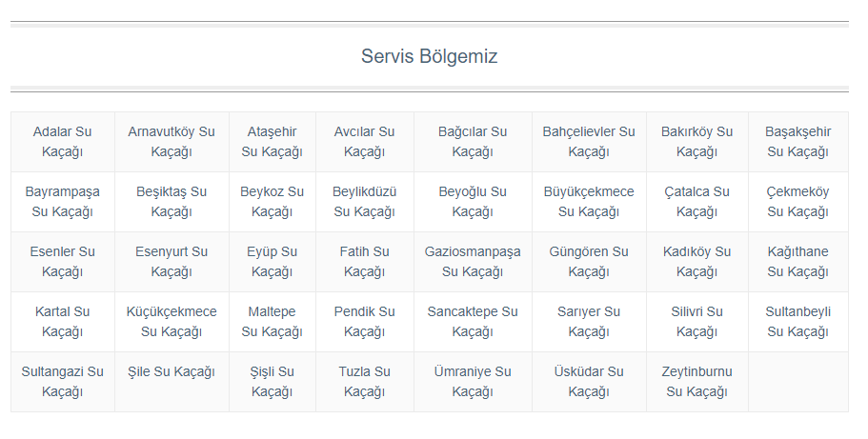Image resolution: width=868 pixels, height=439 pixels.
Task: Go to Arnavutköy Su Kaçağı page
Action: pyautogui.click(x=172, y=142)
